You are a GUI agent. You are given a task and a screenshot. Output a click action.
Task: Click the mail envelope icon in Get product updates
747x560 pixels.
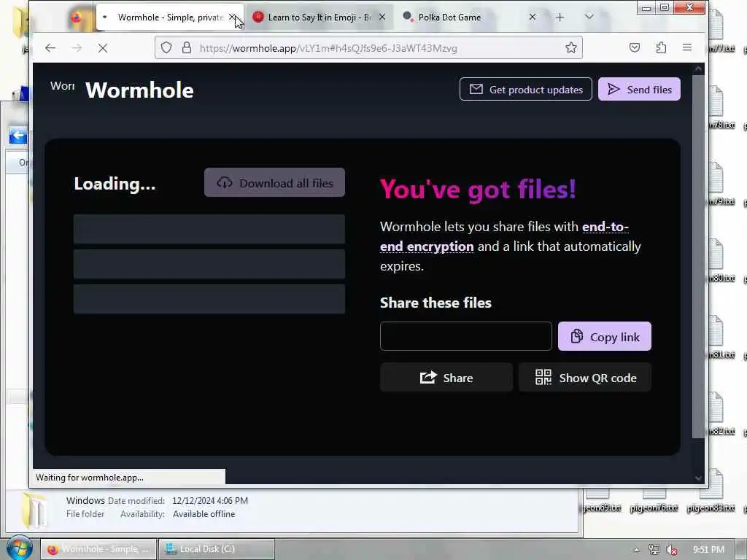[476, 89]
